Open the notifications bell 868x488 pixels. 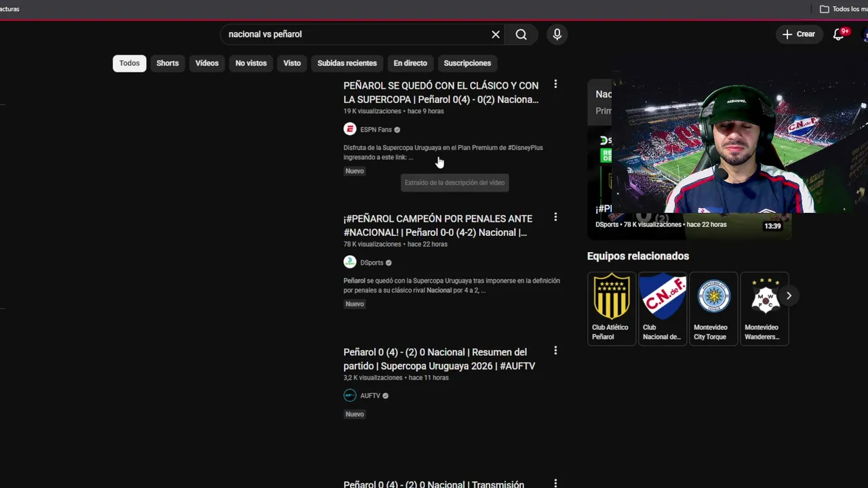click(x=839, y=34)
